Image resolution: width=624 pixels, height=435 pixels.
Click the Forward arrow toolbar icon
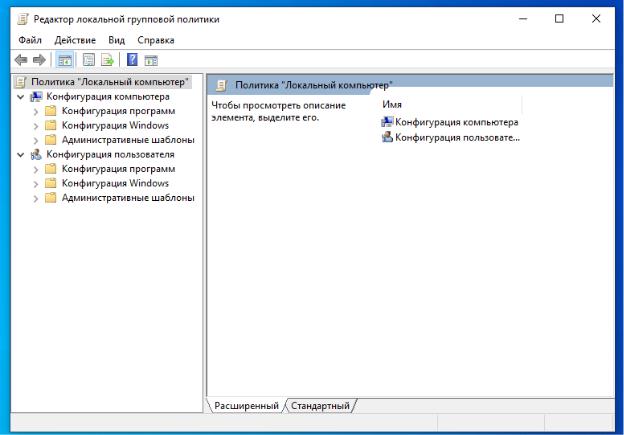39,60
